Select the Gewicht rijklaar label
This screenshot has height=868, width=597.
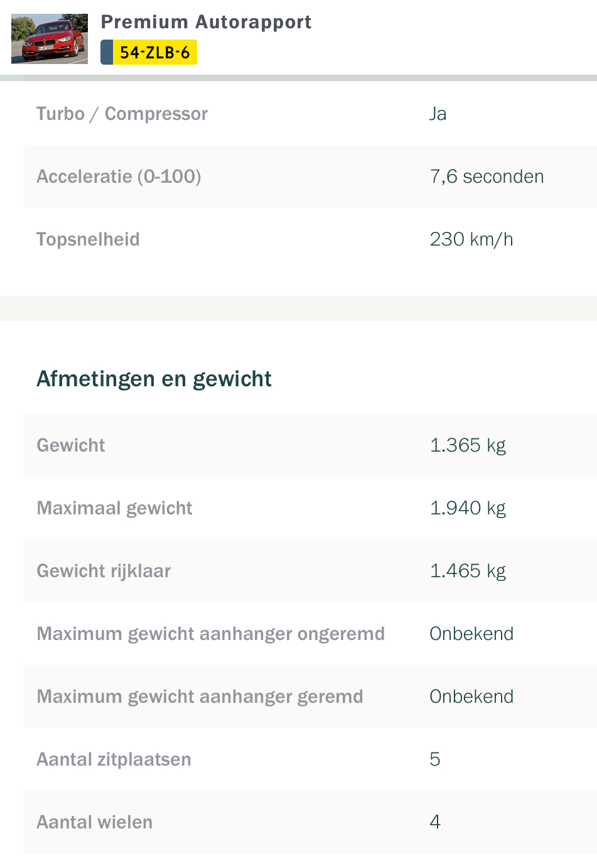(104, 571)
